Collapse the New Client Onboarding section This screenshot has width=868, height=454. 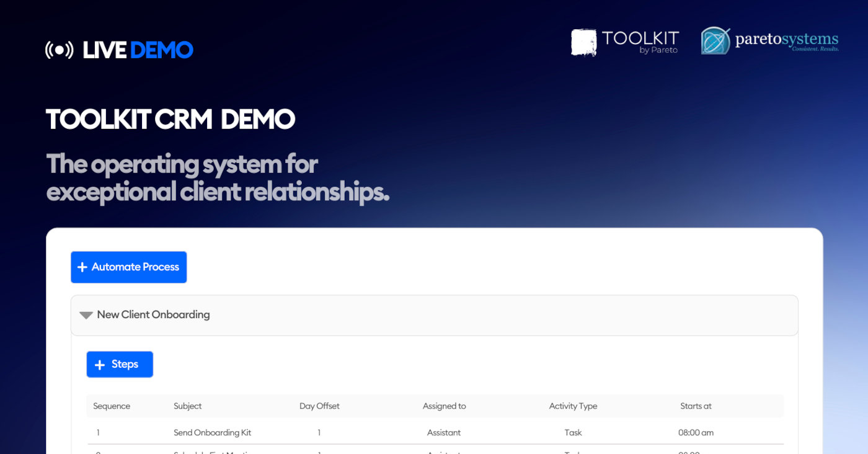pos(86,315)
